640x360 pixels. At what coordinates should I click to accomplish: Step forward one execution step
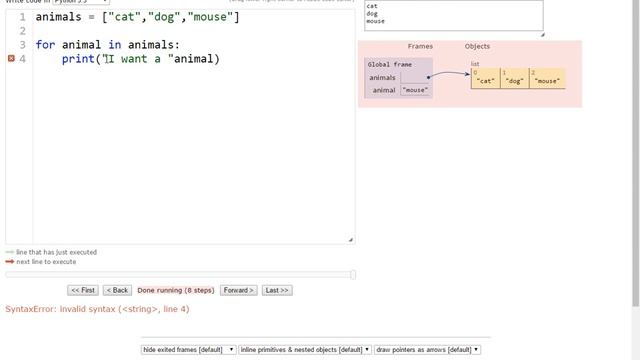(239, 290)
